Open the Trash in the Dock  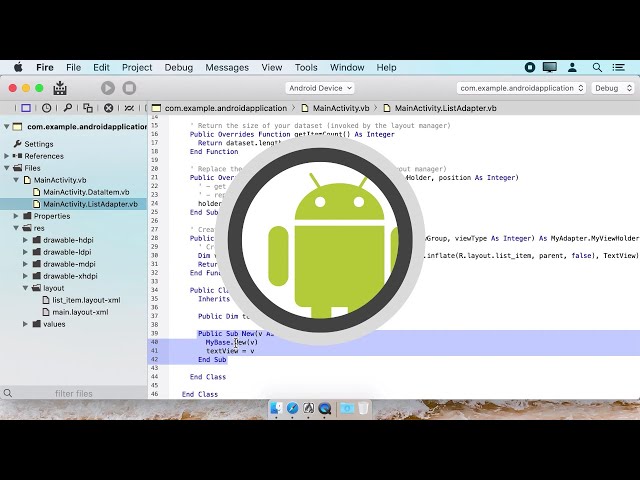363,408
